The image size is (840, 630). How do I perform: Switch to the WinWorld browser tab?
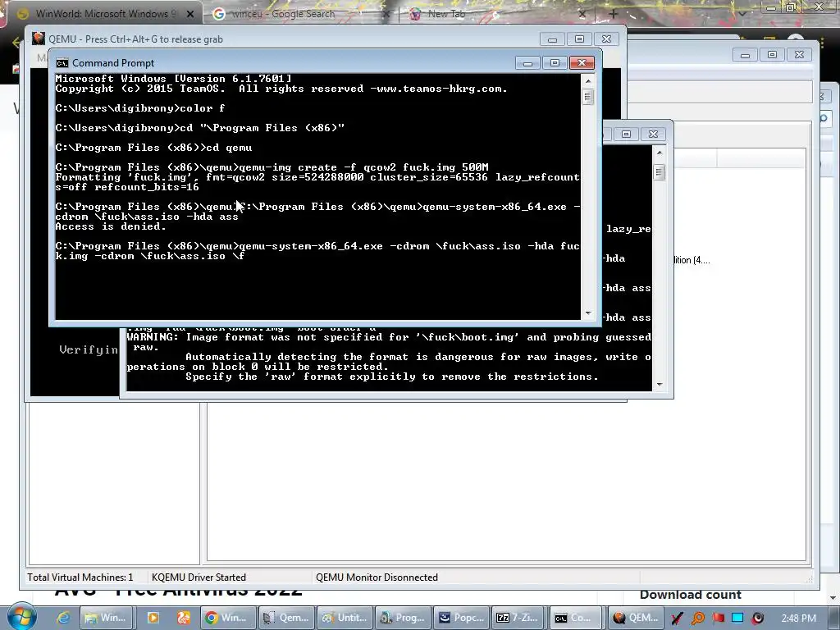[105, 14]
